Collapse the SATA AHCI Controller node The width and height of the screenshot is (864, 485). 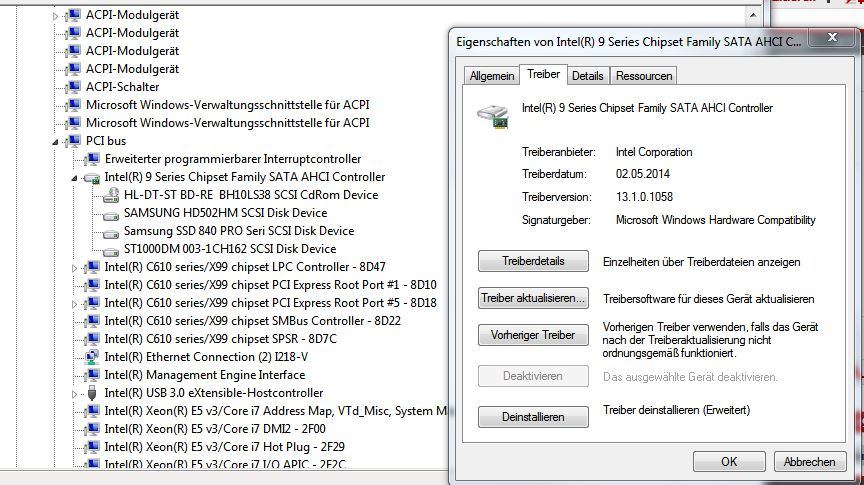point(74,178)
